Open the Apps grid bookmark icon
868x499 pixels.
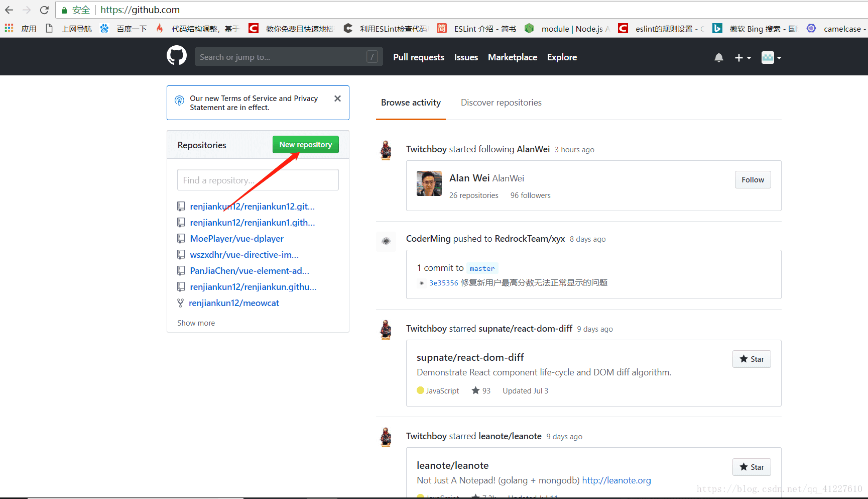pyautogui.click(x=9, y=29)
